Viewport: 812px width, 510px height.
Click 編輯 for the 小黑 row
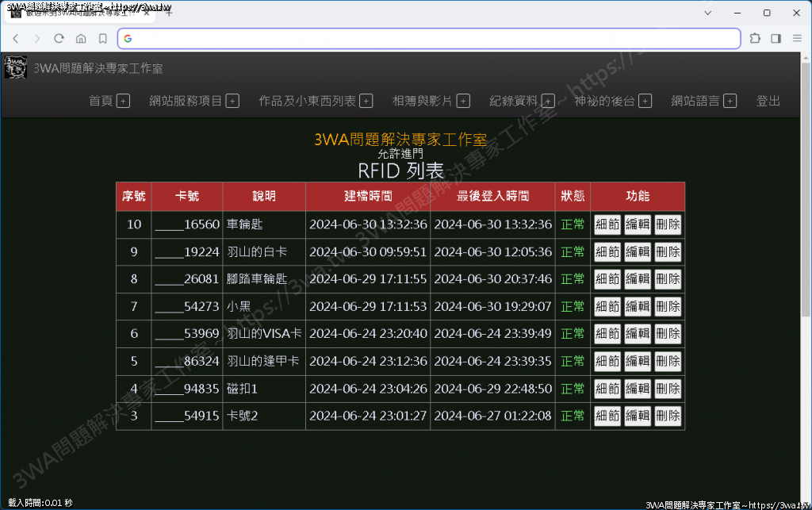pos(638,306)
